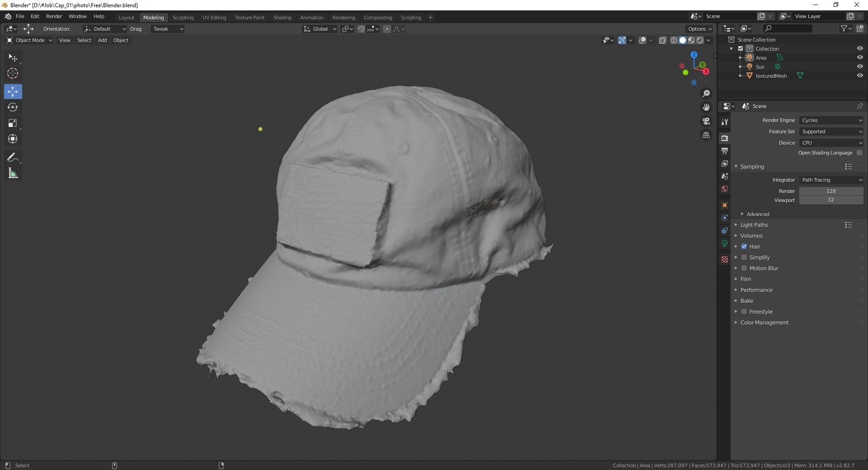Select the Measure tool
Image resolution: width=868 pixels, height=470 pixels.
(x=13, y=173)
